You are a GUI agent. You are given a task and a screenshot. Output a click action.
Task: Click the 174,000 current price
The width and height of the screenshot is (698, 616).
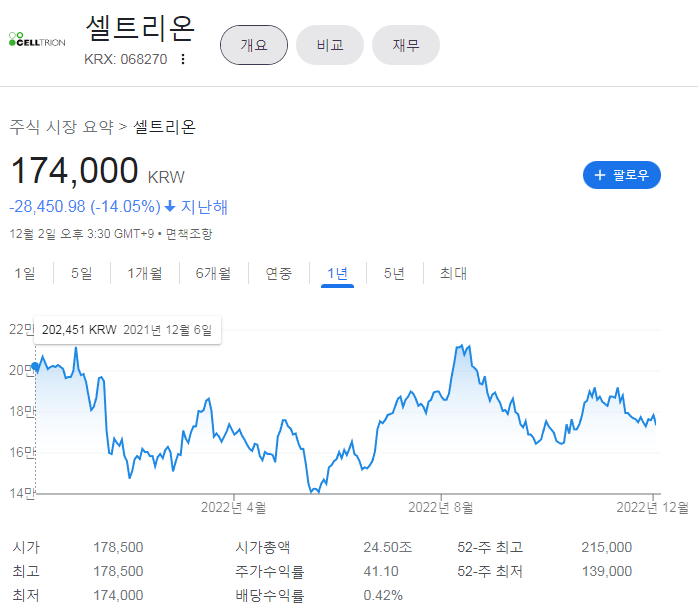[x=74, y=170]
